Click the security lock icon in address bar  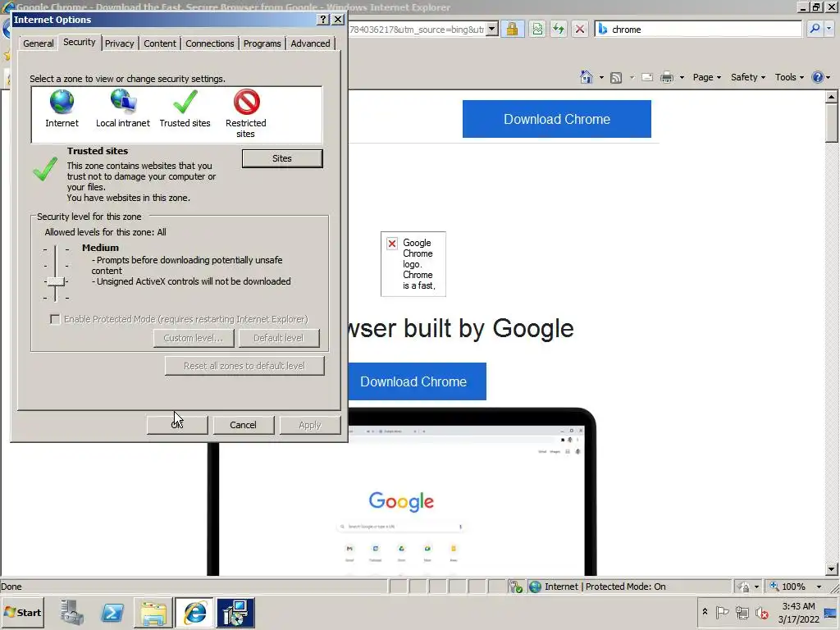[512, 29]
